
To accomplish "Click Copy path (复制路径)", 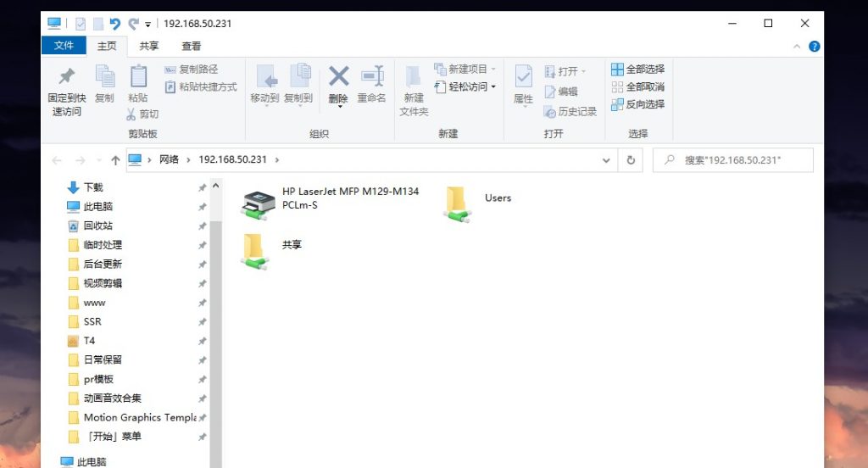I will click(x=192, y=70).
